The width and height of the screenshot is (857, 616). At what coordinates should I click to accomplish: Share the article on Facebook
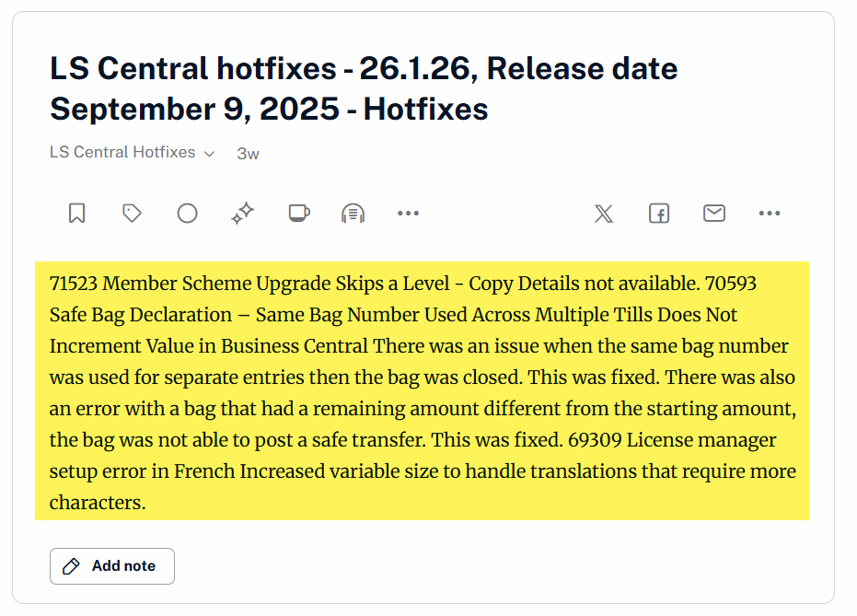tap(659, 214)
